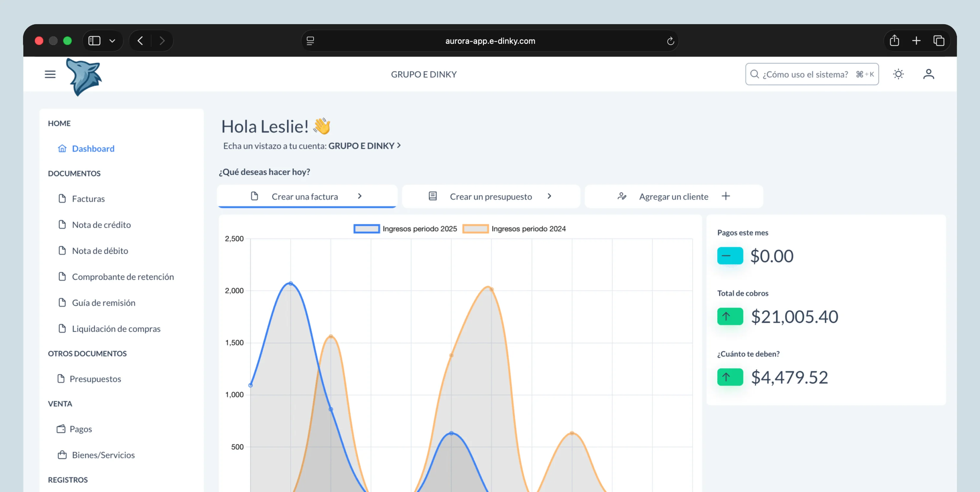Click the $4,479.52 owed value
Viewport: 980px width, 492px height.
pos(789,377)
